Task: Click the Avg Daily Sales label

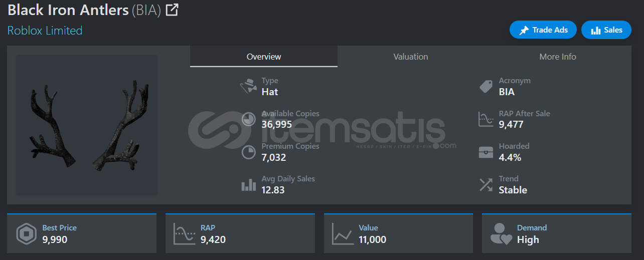Action: (288, 179)
